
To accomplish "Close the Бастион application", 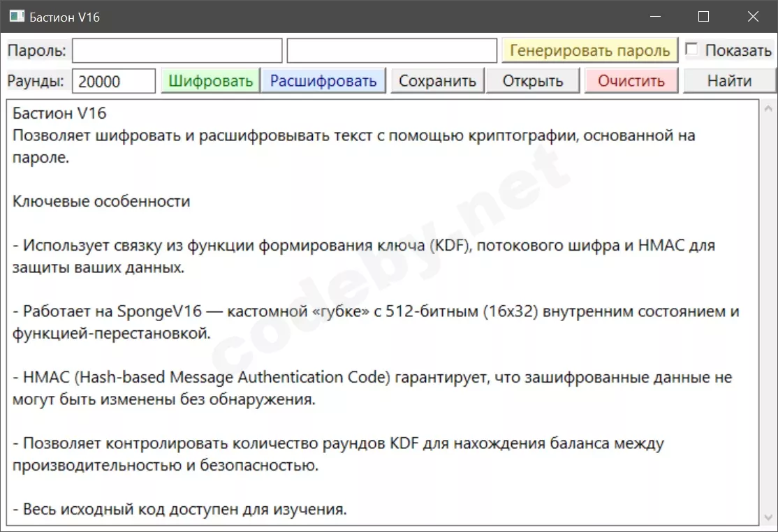I will [753, 15].
